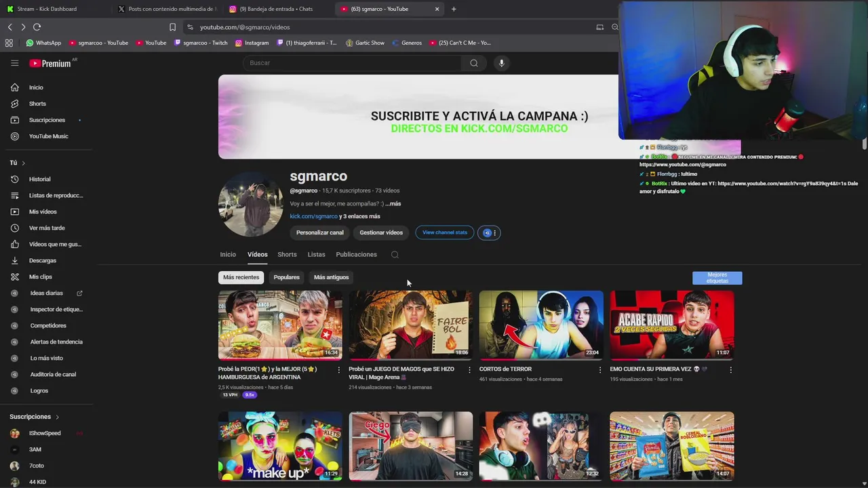The image size is (868, 488).
Task: Open extension dropdown next to channel stats
Action: (x=489, y=232)
